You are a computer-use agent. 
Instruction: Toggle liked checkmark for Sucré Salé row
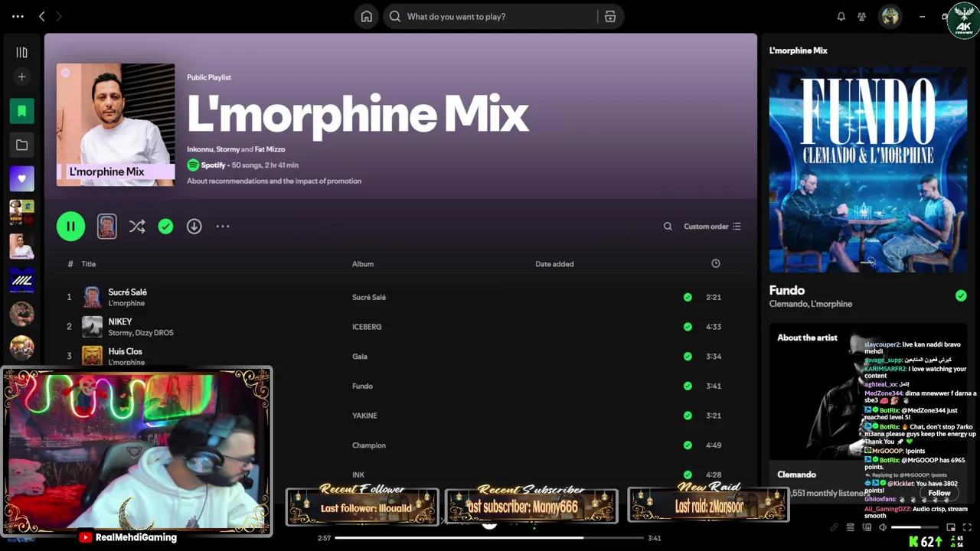click(688, 297)
